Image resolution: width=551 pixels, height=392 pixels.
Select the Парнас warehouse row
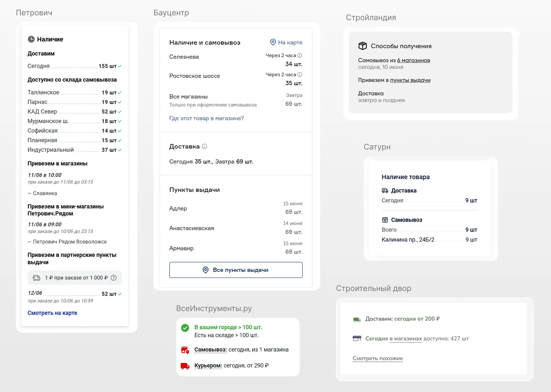[x=75, y=102]
